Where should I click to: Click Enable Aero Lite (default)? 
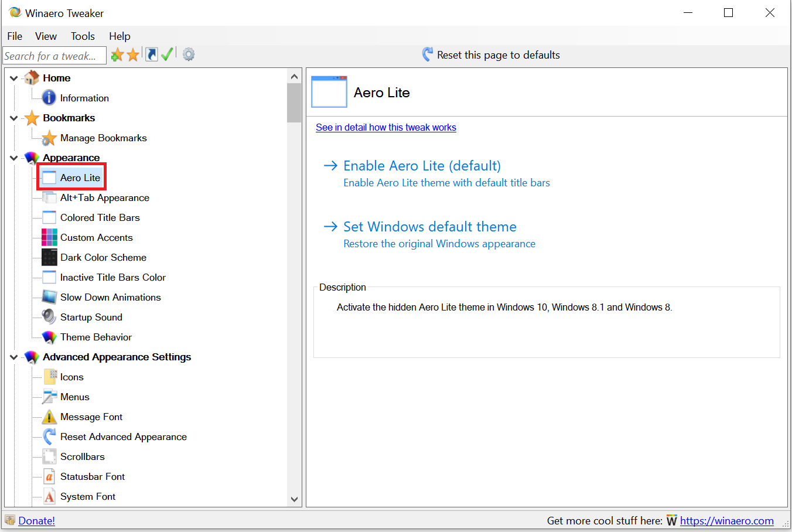coord(422,166)
